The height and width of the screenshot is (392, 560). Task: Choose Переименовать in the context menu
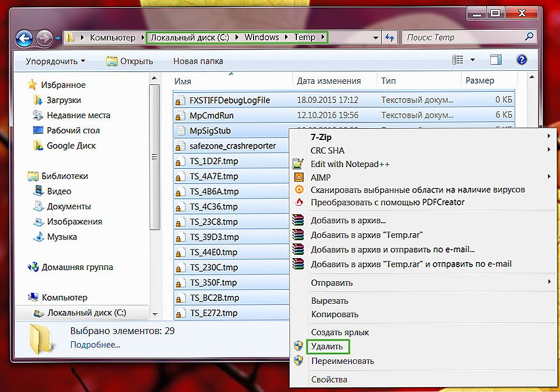pos(423,361)
